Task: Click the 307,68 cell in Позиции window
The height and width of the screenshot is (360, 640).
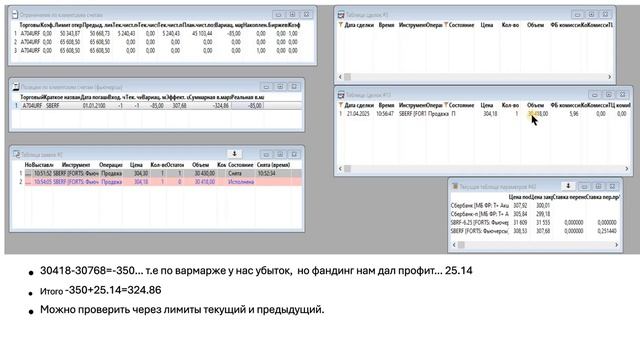Action: tap(179, 106)
